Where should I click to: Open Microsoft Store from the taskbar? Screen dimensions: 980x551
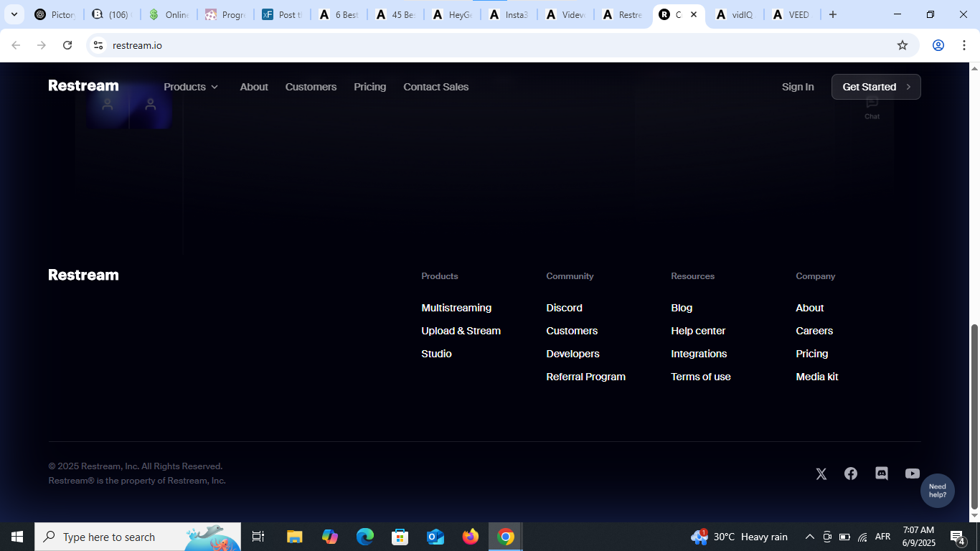click(400, 537)
